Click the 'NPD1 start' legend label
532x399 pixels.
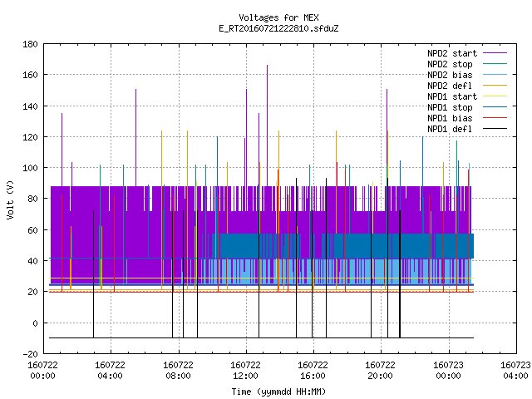coord(452,96)
